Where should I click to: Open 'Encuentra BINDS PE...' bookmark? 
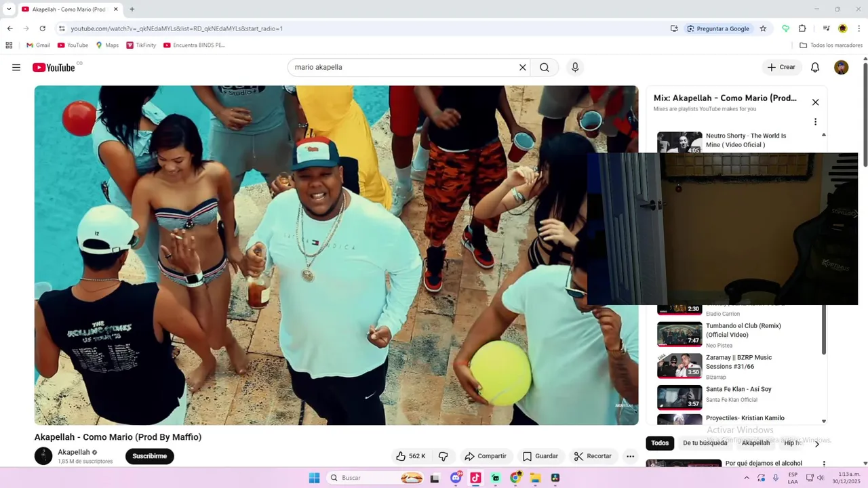click(x=194, y=45)
